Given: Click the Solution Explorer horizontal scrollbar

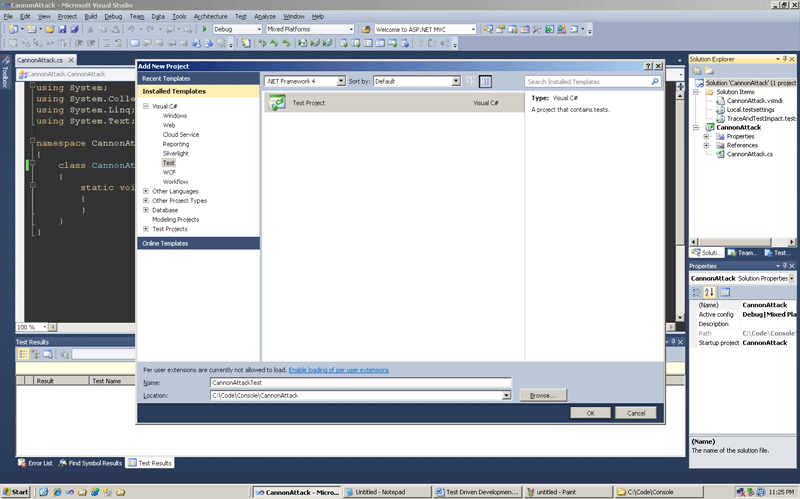Looking at the screenshot, I should tap(743, 242).
